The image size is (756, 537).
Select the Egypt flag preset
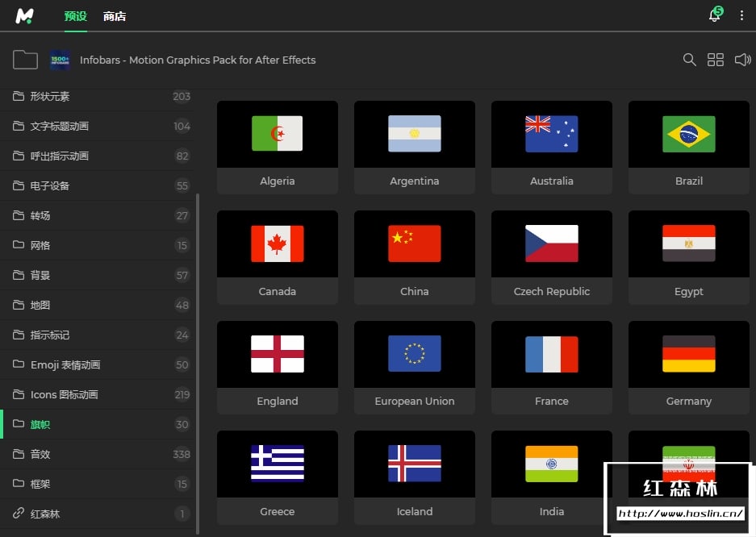point(689,257)
